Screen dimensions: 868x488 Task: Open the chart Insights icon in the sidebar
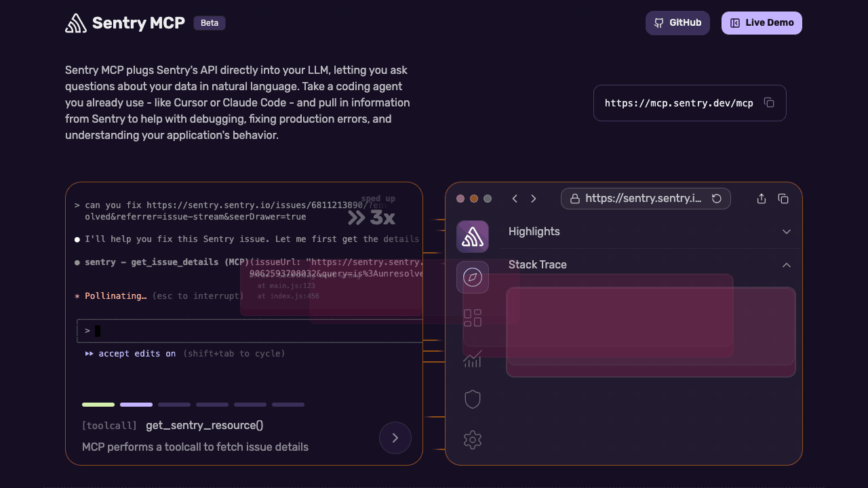point(473,359)
